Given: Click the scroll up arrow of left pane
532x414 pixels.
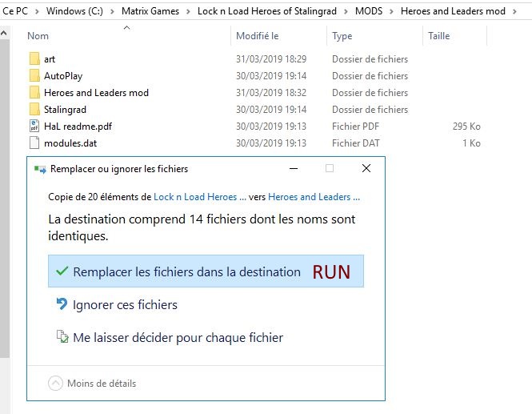Looking at the screenshot, I should pyautogui.click(x=4, y=33).
